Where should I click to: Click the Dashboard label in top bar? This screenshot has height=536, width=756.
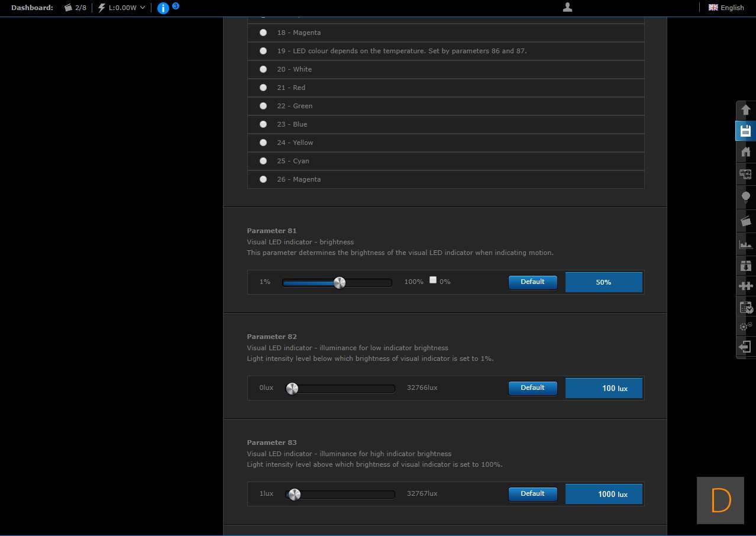[x=32, y=8]
